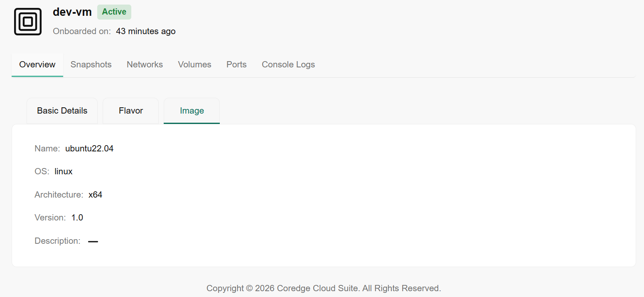Open the Volumes tab
This screenshot has height=297, width=644.
(x=194, y=64)
